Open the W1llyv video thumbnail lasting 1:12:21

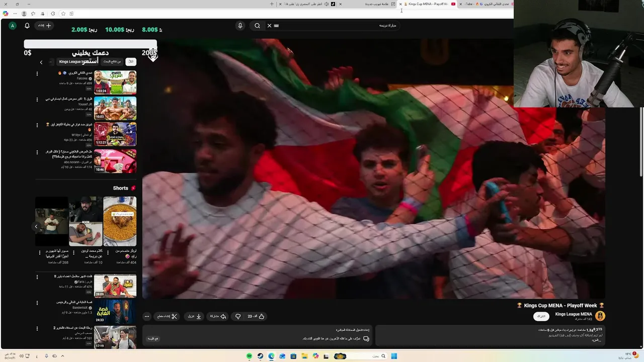point(115,134)
